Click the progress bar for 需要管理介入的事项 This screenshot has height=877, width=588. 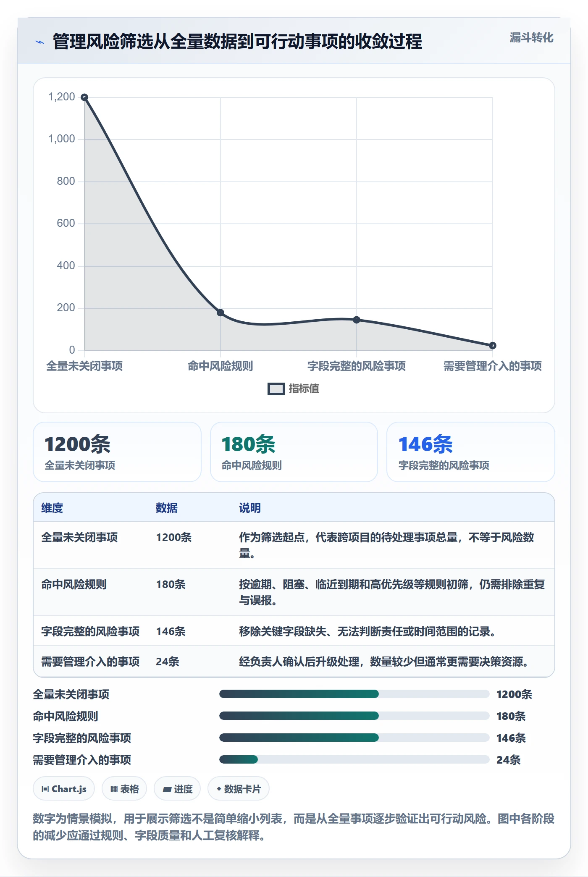354,759
